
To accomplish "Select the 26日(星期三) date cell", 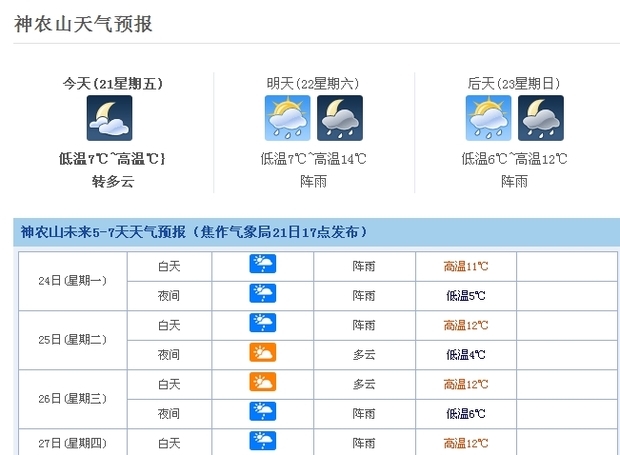I will [x=72, y=399].
